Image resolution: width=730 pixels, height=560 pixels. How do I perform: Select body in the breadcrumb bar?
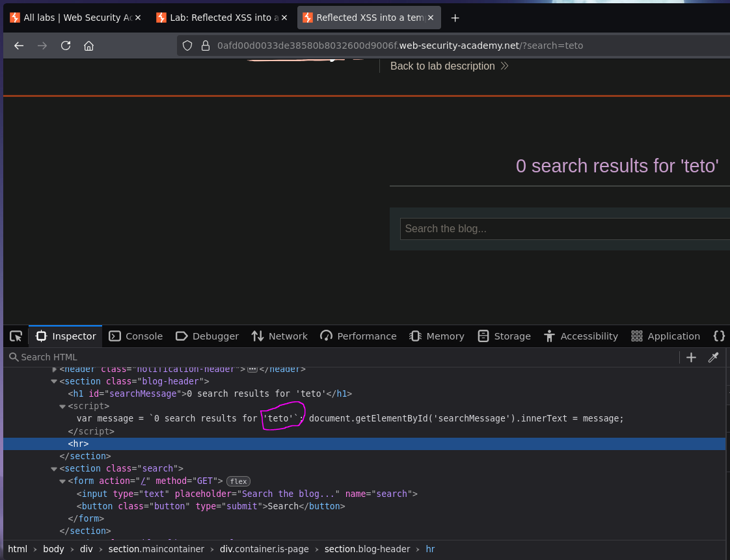click(53, 550)
